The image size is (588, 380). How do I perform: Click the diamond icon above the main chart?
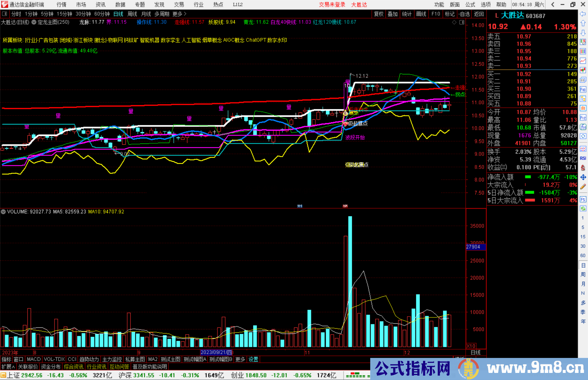tap(454, 22)
